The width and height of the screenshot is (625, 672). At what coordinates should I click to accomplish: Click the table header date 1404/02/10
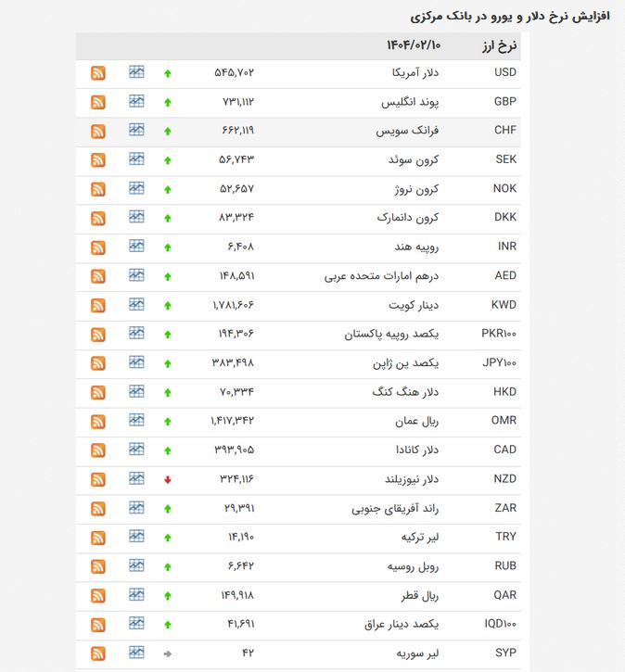click(414, 45)
